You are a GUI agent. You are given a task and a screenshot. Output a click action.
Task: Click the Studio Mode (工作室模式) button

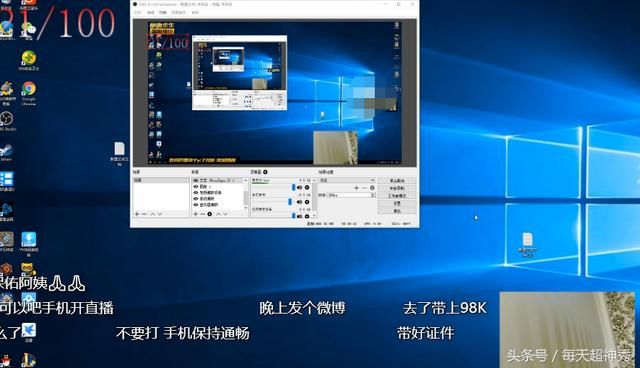tap(397, 196)
